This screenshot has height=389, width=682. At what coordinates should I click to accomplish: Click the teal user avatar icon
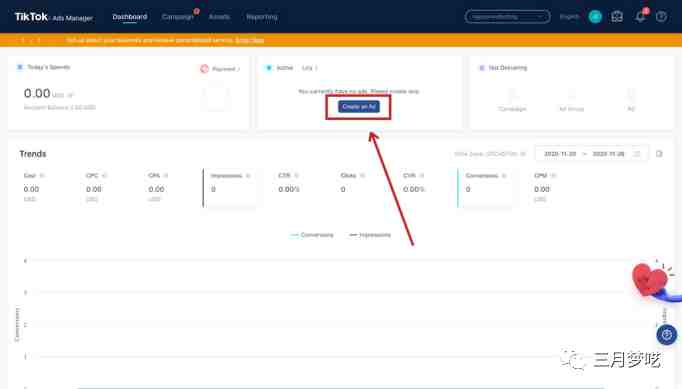[x=595, y=17]
